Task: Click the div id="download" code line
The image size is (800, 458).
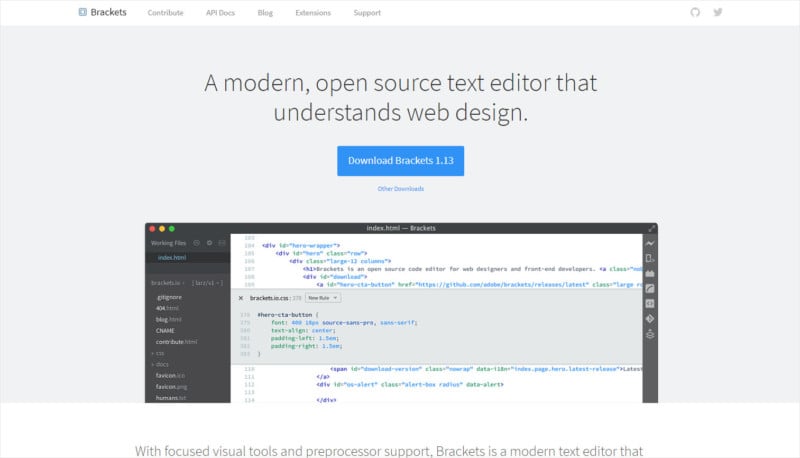Action: [x=335, y=277]
